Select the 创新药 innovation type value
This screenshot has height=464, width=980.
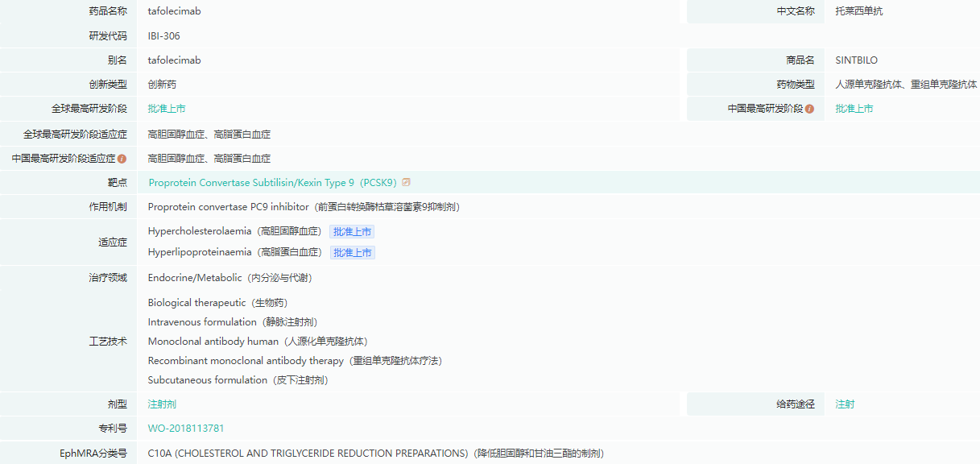point(162,85)
